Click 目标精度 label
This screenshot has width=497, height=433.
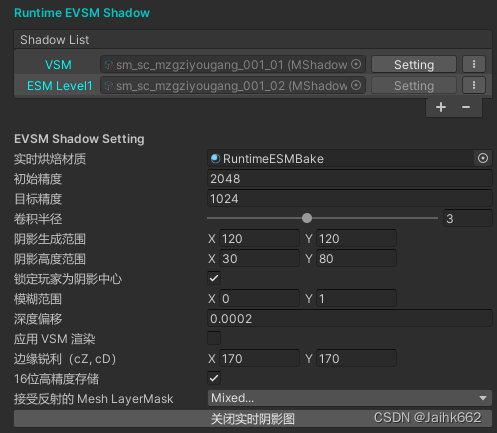coord(38,199)
